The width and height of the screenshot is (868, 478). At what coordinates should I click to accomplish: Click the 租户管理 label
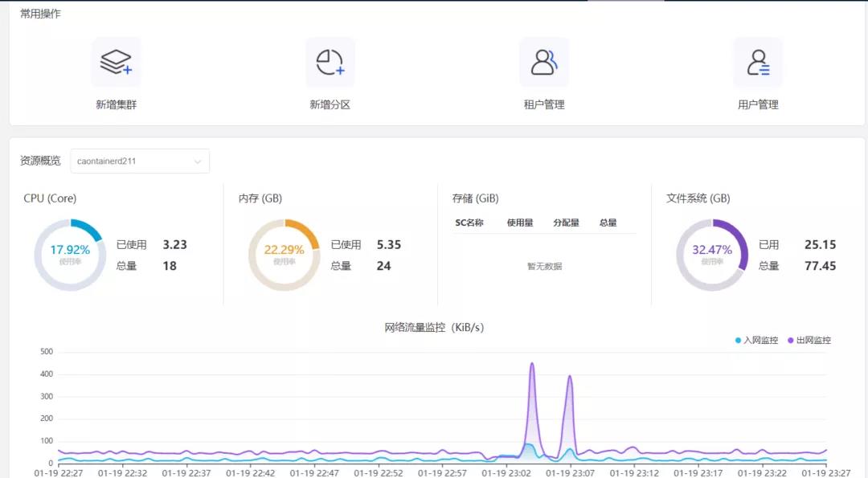(x=544, y=104)
